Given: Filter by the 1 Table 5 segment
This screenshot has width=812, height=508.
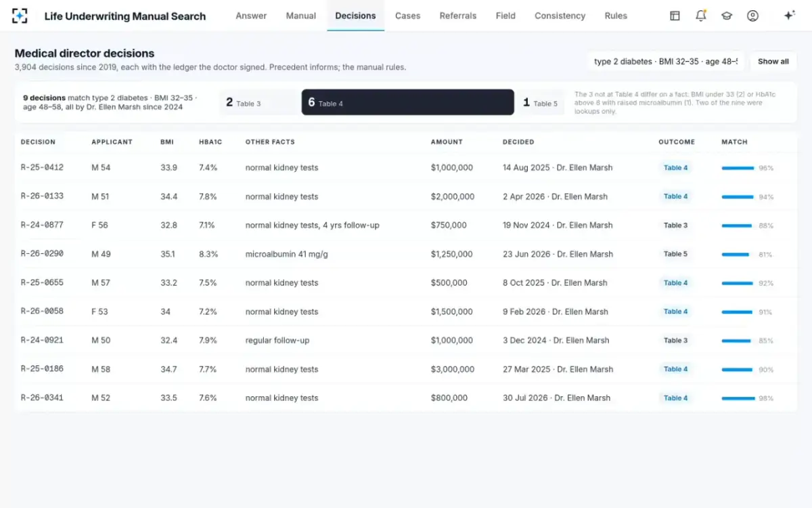Looking at the screenshot, I should [x=540, y=102].
